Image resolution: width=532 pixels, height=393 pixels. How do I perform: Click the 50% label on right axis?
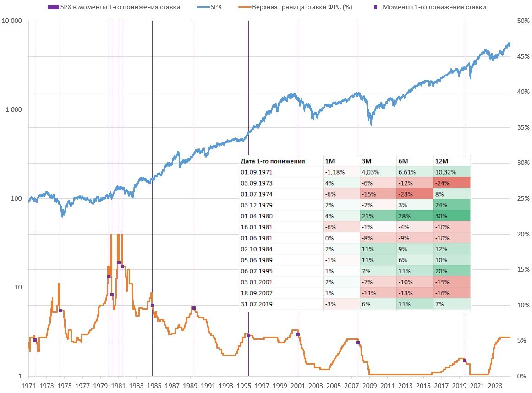tap(523, 21)
